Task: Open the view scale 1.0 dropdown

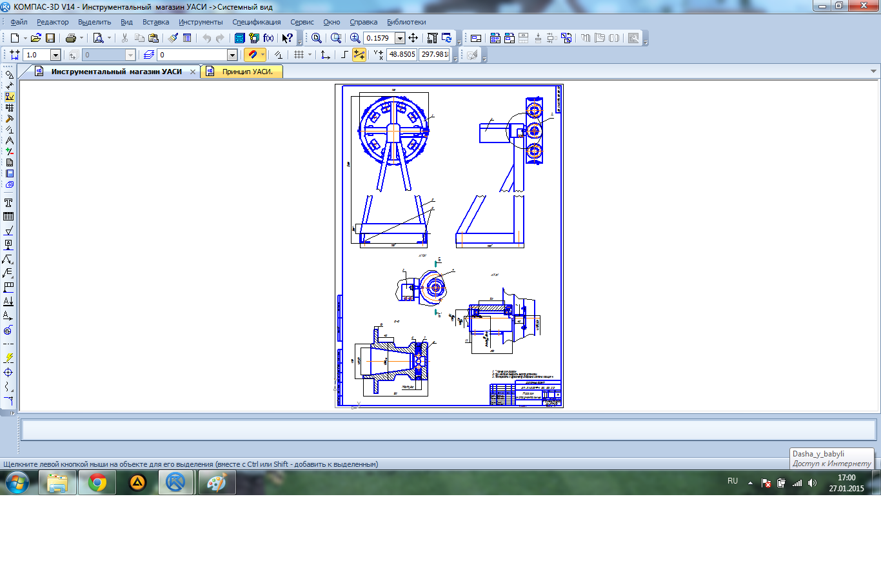Action: point(55,55)
